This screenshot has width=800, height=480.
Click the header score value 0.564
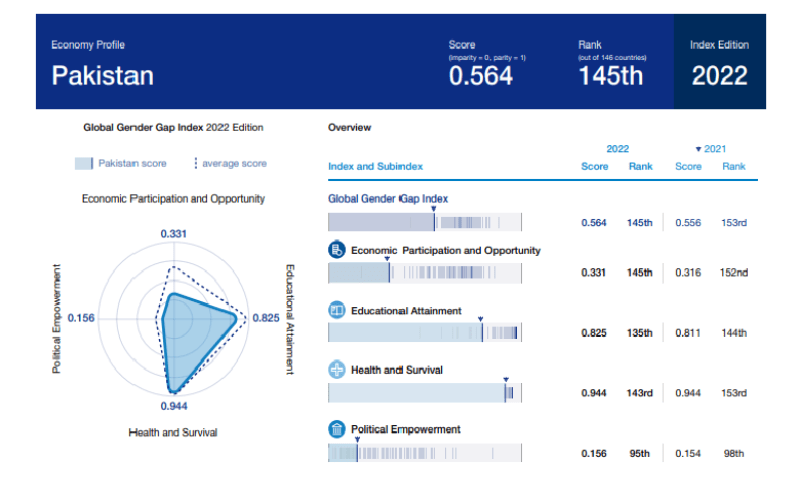click(481, 76)
